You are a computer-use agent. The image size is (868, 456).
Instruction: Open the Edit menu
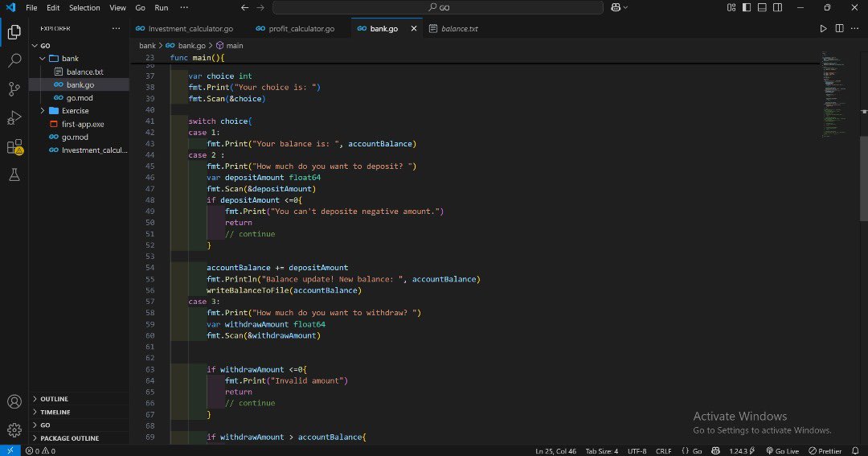click(x=53, y=8)
